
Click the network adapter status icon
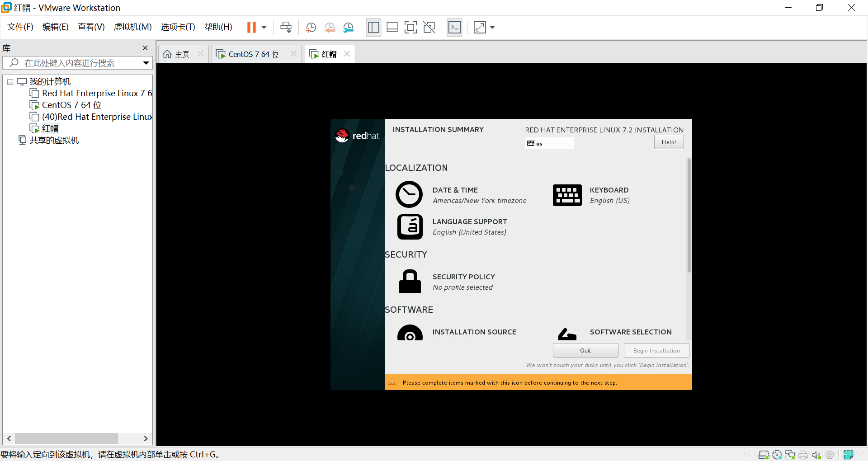(x=790, y=455)
